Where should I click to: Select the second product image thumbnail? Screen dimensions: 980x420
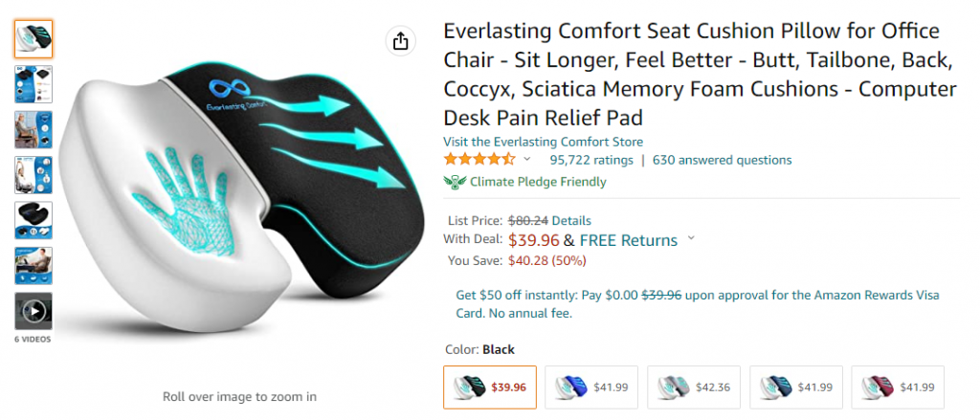tap(33, 84)
